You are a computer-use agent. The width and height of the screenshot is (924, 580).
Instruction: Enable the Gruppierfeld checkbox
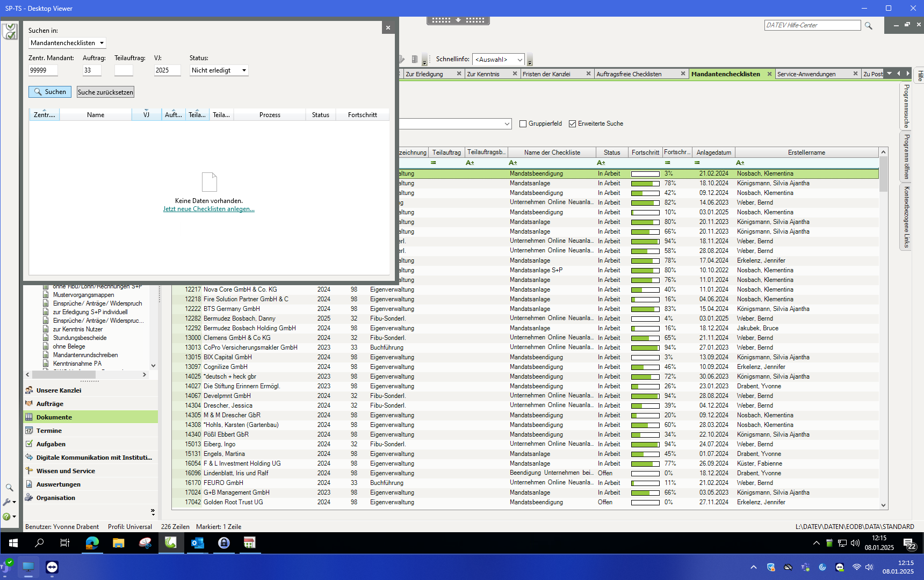[x=523, y=124]
